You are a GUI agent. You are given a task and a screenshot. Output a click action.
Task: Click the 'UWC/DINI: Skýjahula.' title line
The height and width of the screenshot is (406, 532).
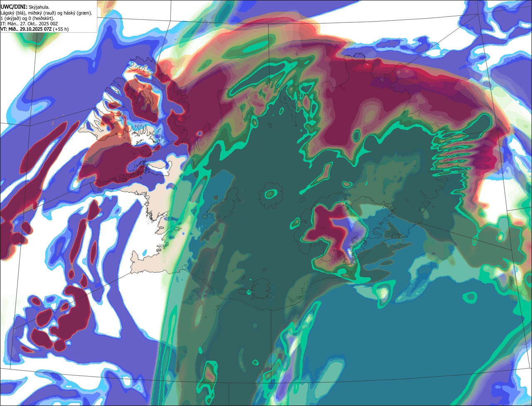(x=25, y=7)
